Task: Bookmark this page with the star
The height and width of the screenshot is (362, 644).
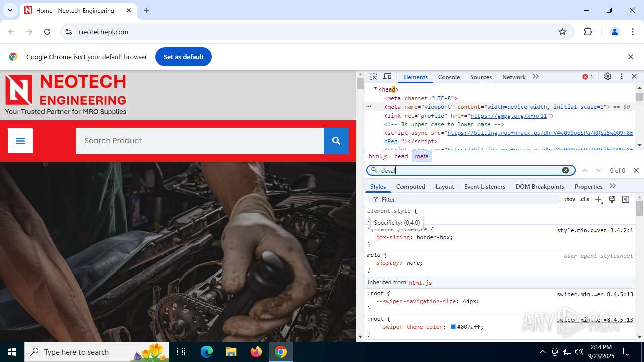Action: (x=562, y=32)
